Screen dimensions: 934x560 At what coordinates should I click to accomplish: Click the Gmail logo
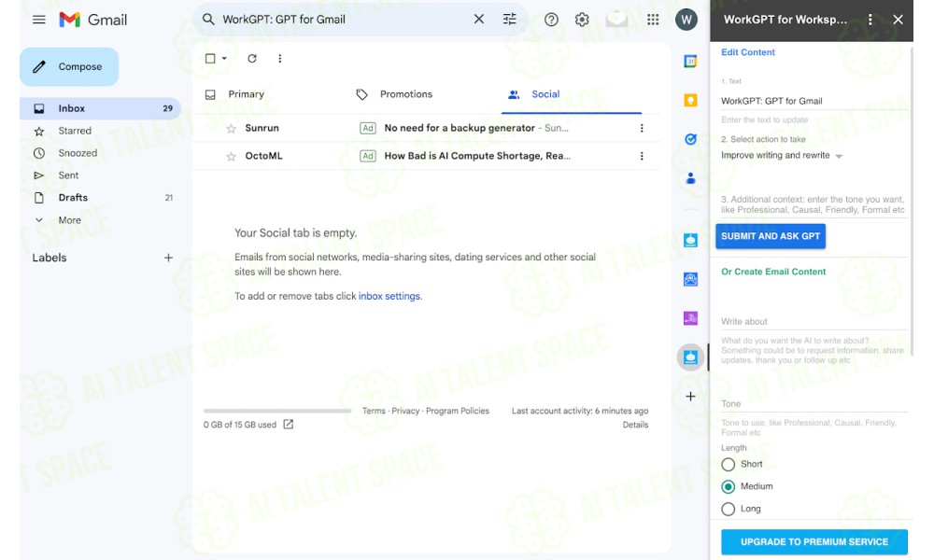click(x=92, y=20)
